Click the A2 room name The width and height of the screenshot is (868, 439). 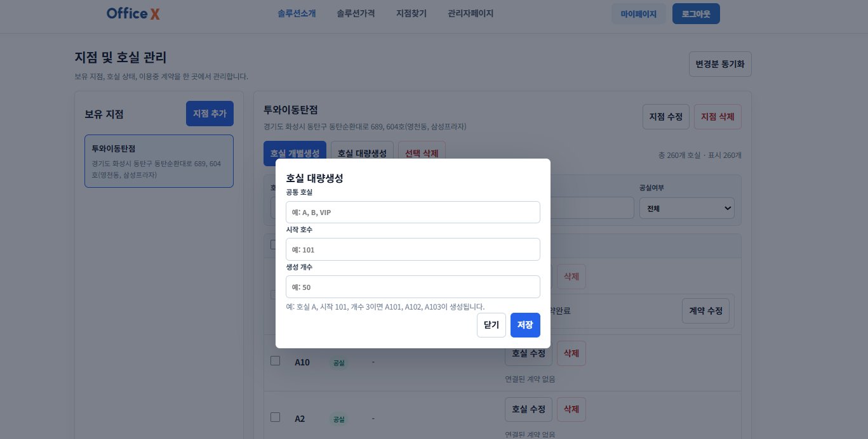tap(300, 419)
